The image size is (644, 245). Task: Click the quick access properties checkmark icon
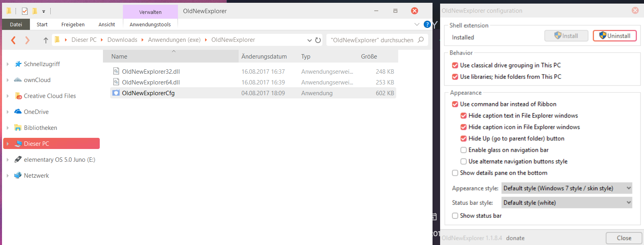coord(25,11)
